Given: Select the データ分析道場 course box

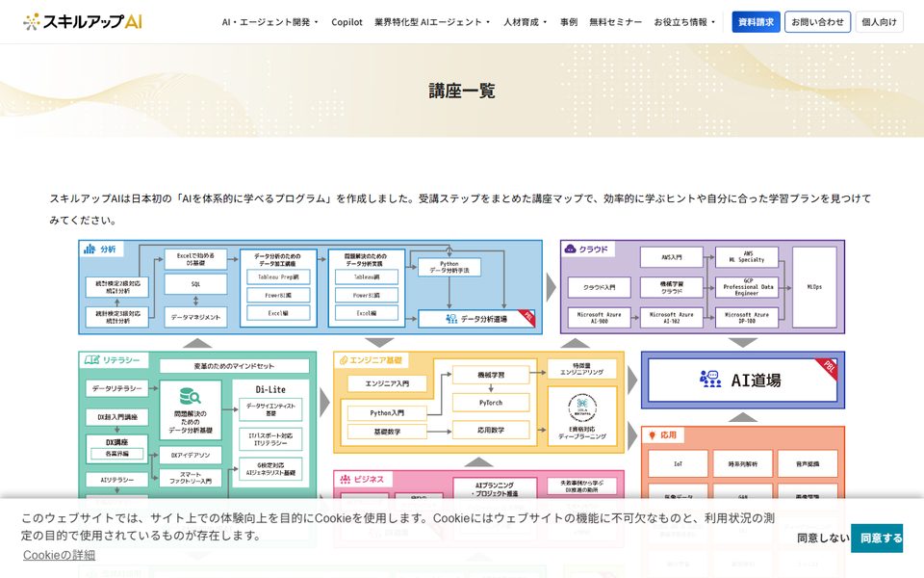Looking at the screenshot, I should click(x=476, y=319).
